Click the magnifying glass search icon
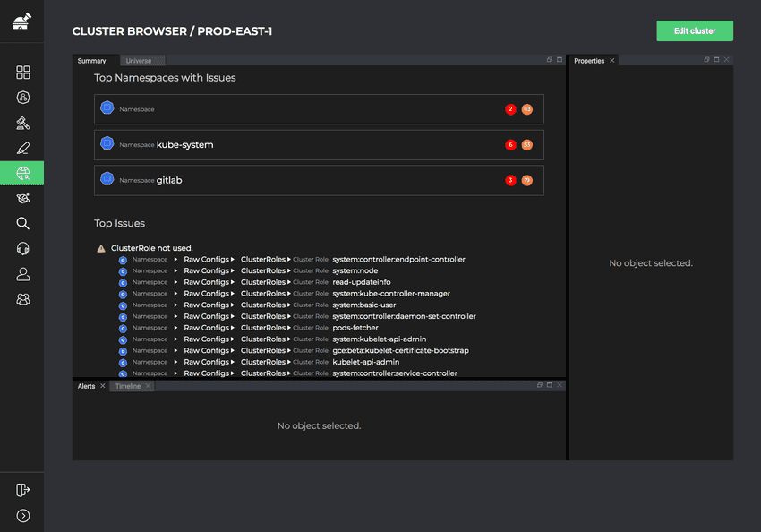The width and height of the screenshot is (761, 532). pyautogui.click(x=23, y=224)
